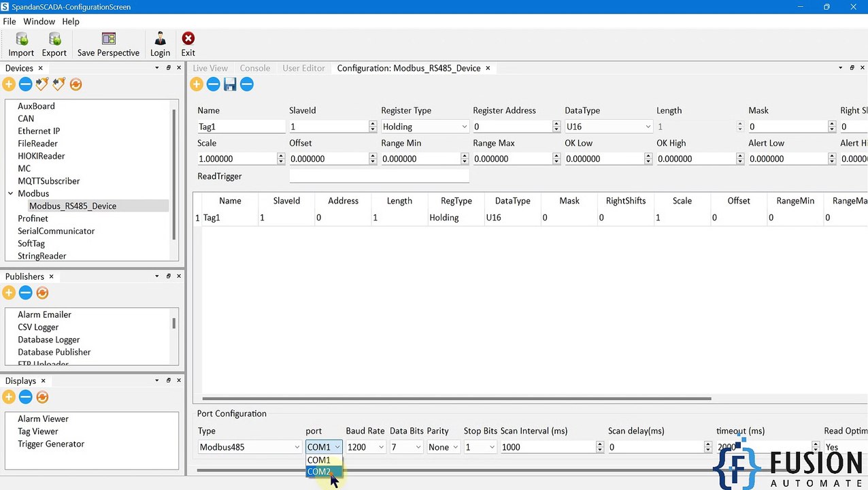
Task: Switch to the Console tab
Action: 255,68
